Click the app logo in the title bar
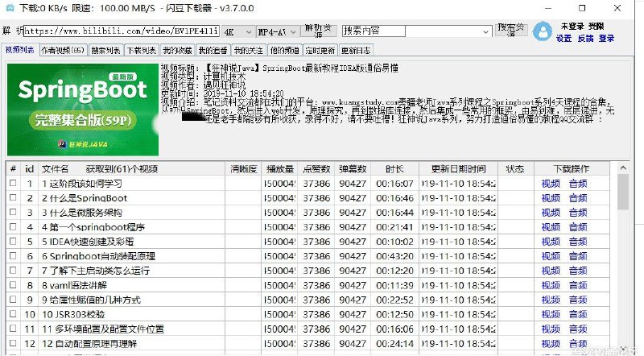The height and width of the screenshot is (356, 644). 10,8
